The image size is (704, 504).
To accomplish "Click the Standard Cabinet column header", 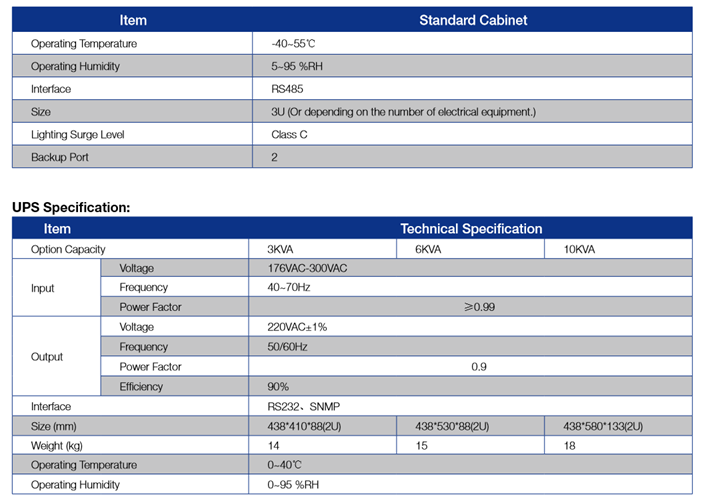I will click(472, 20).
